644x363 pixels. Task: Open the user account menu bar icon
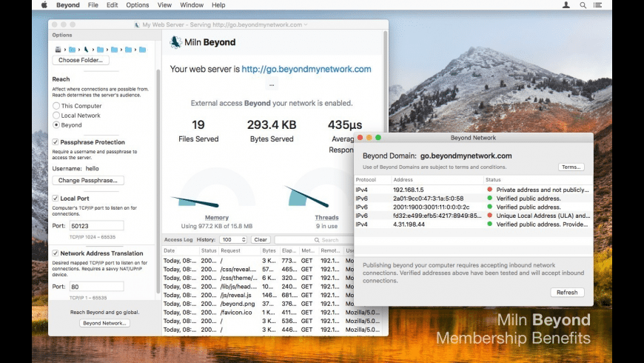point(566,5)
